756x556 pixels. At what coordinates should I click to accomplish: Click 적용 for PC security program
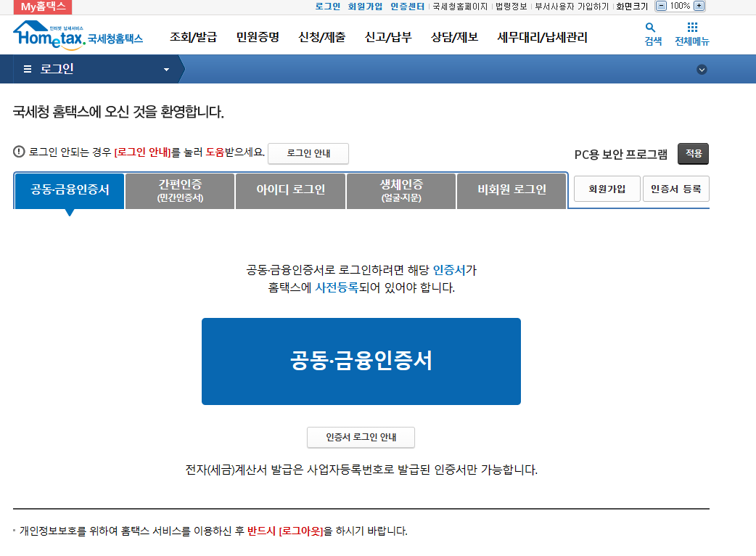[694, 153]
